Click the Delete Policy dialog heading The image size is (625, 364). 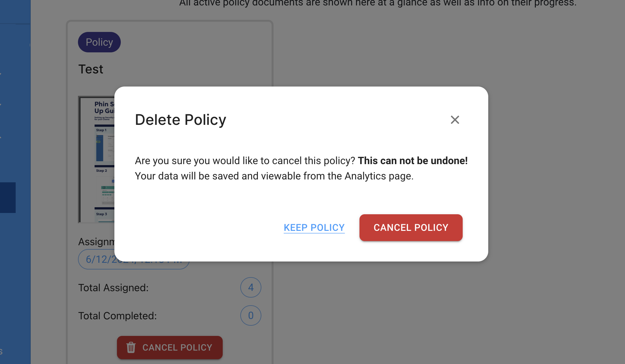coord(181,120)
